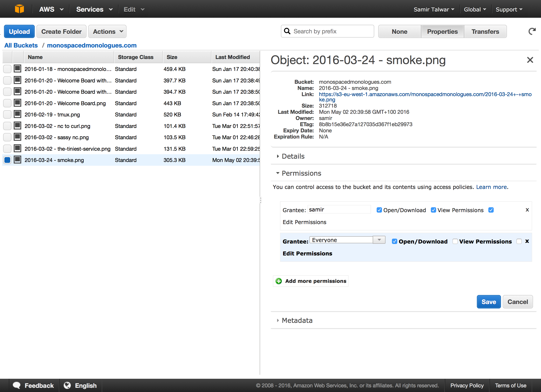
Task: Enable View Permissions for Everyone grantee
Action: tap(455, 241)
